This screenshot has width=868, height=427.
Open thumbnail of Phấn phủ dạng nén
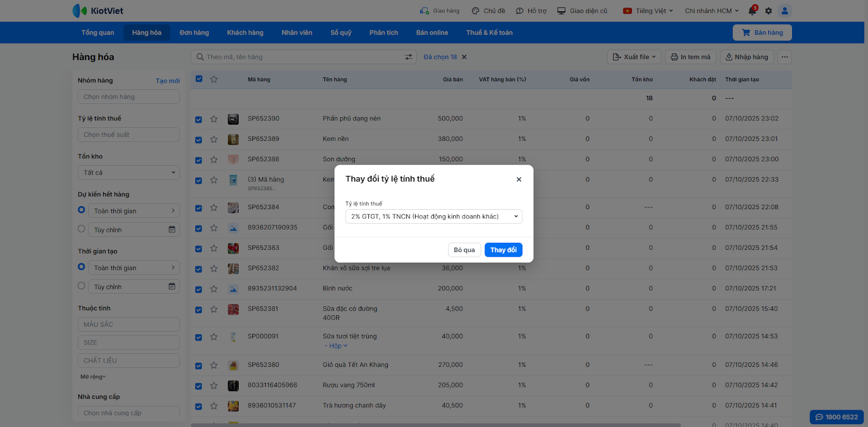pos(233,119)
